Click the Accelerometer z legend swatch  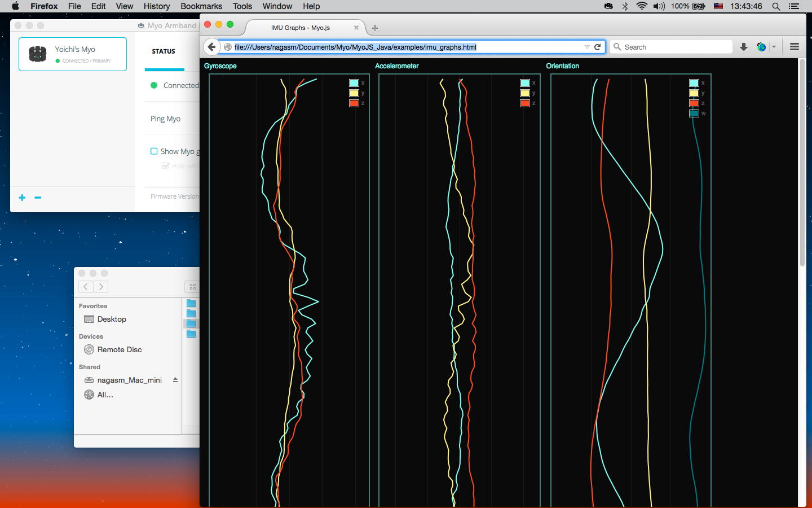click(x=525, y=103)
